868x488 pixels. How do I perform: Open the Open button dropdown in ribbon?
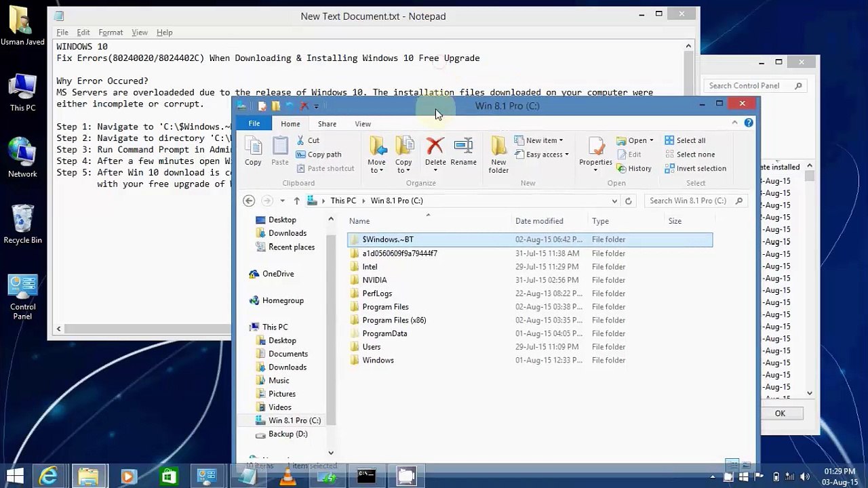tap(651, 140)
